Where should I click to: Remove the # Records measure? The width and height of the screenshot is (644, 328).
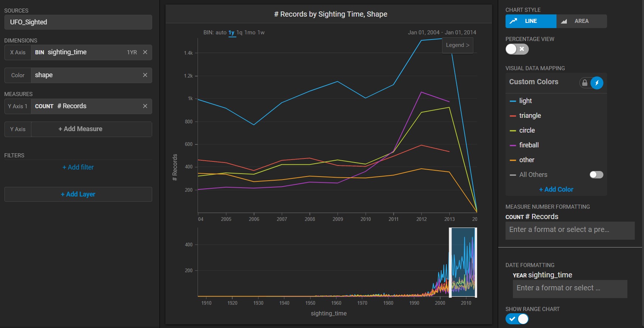click(145, 106)
